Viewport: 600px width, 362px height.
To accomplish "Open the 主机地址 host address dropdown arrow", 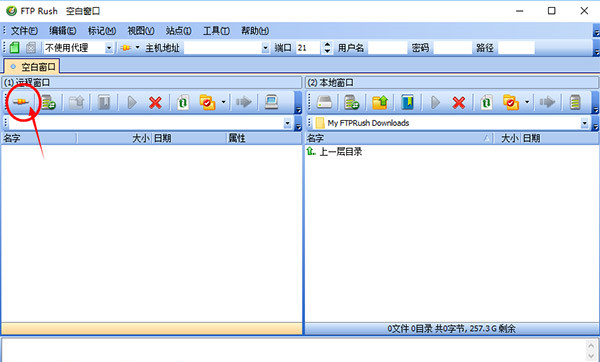I will (265, 48).
